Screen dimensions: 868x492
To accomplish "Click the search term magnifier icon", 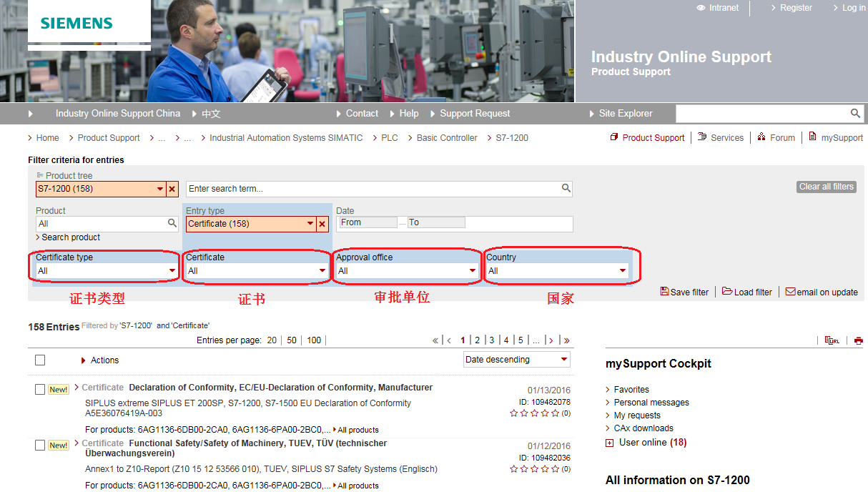I will click(566, 189).
